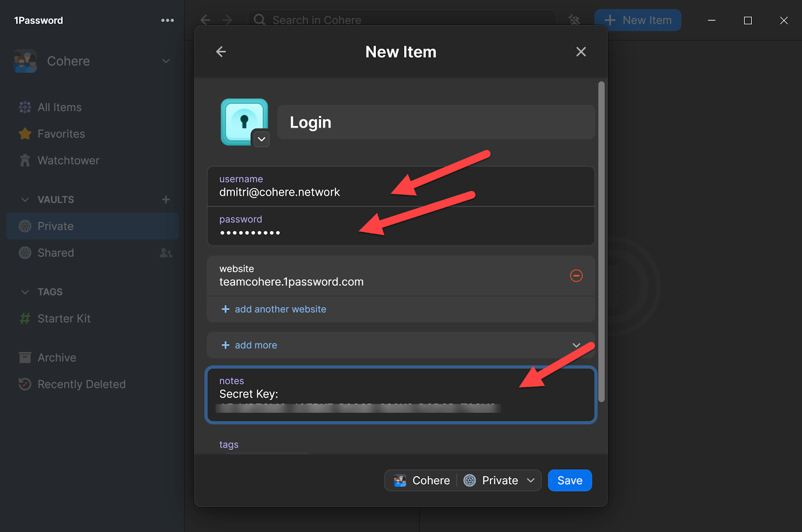Maximize the 1Password window

748,21
